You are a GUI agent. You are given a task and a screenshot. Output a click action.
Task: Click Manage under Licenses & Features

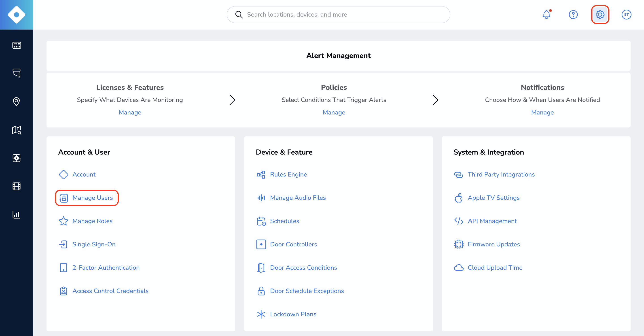pyautogui.click(x=130, y=112)
